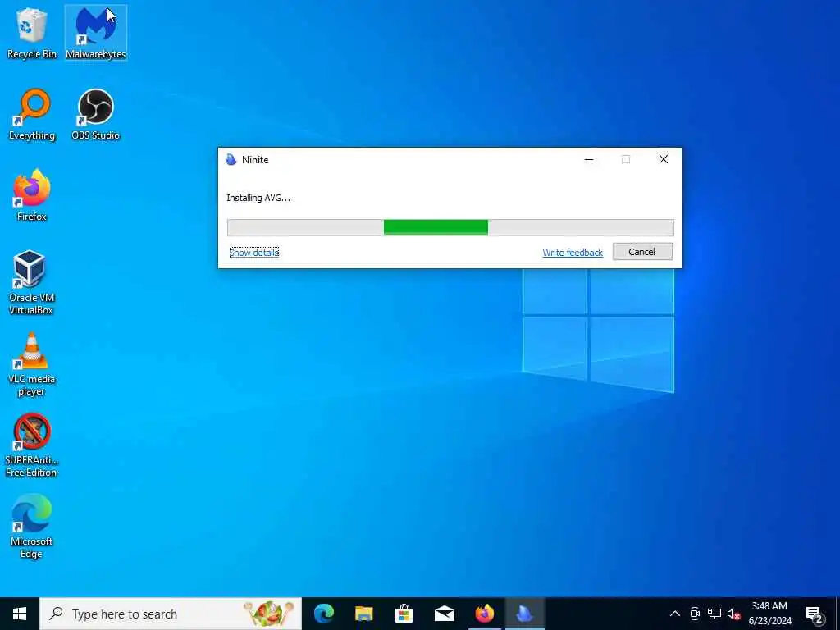Select the VLC media player shortcut
Viewport: 840px width, 630px height.
[x=32, y=364]
